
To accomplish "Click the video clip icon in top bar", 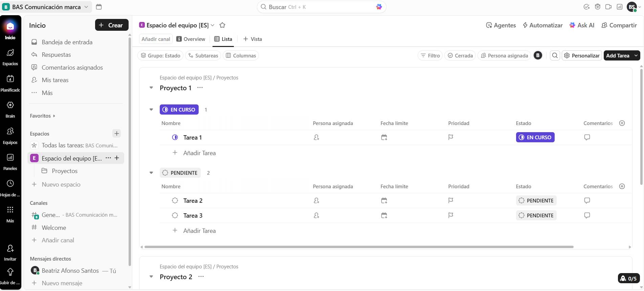I will [x=608, y=7].
